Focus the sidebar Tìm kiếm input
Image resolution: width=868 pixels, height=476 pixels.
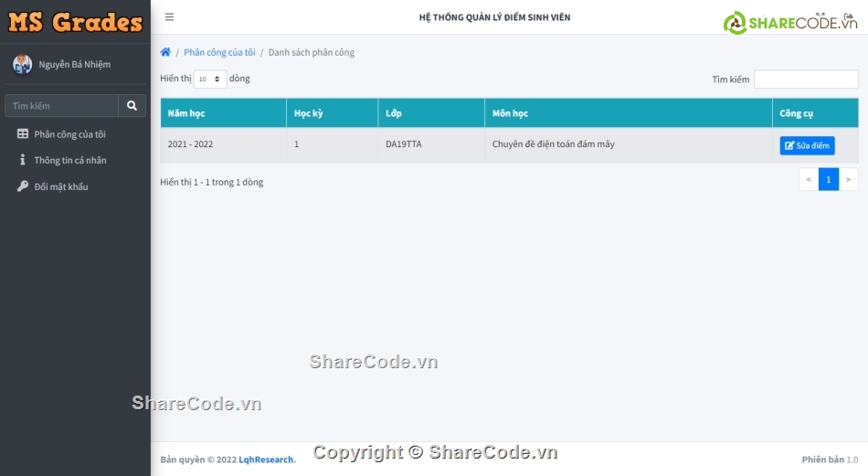pos(61,106)
